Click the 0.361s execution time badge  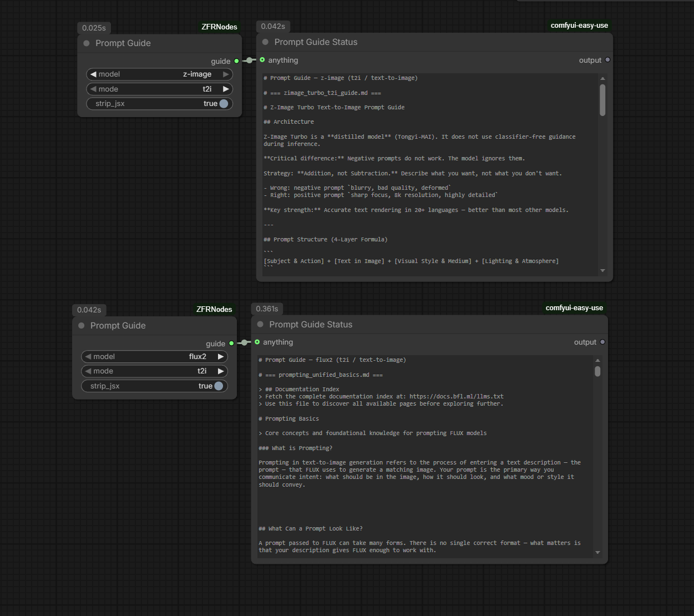tap(267, 309)
